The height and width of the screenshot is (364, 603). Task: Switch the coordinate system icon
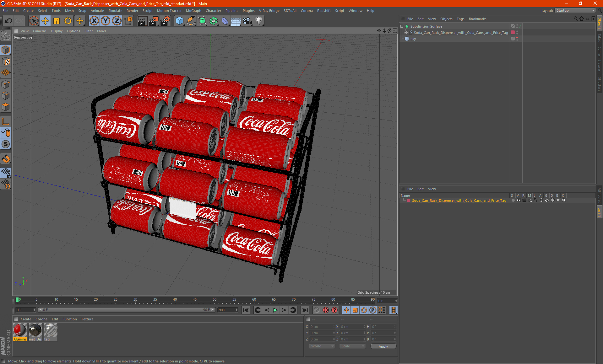tap(128, 21)
